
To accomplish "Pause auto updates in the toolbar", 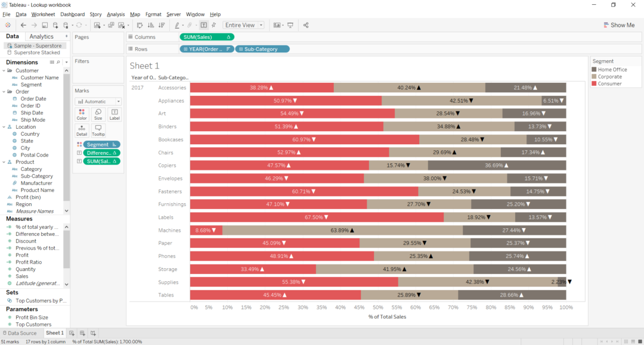I will tap(66, 25).
